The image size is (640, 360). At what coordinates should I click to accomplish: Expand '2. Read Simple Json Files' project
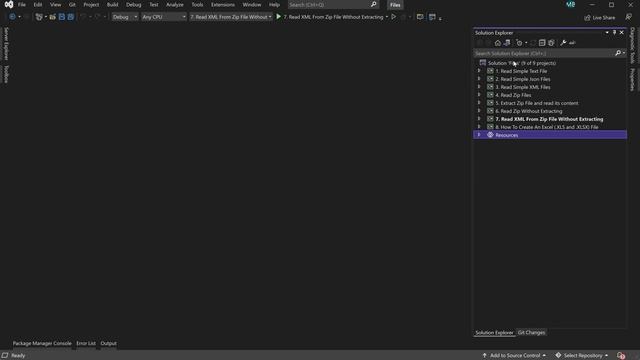[x=479, y=79]
